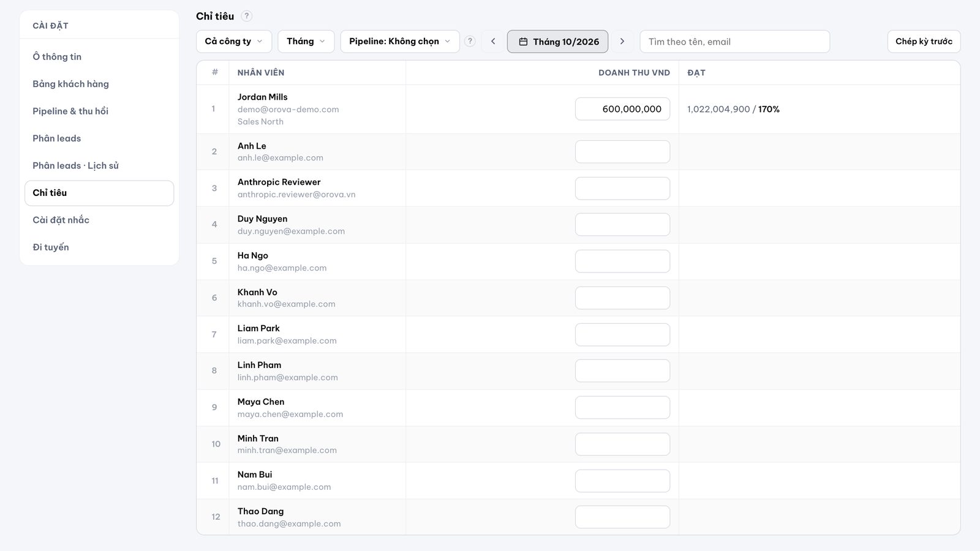The height and width of the screenshot is (551, 980).
Task: Click Anthropic Reviewer revenue target field
Action: tap(622, 188)
